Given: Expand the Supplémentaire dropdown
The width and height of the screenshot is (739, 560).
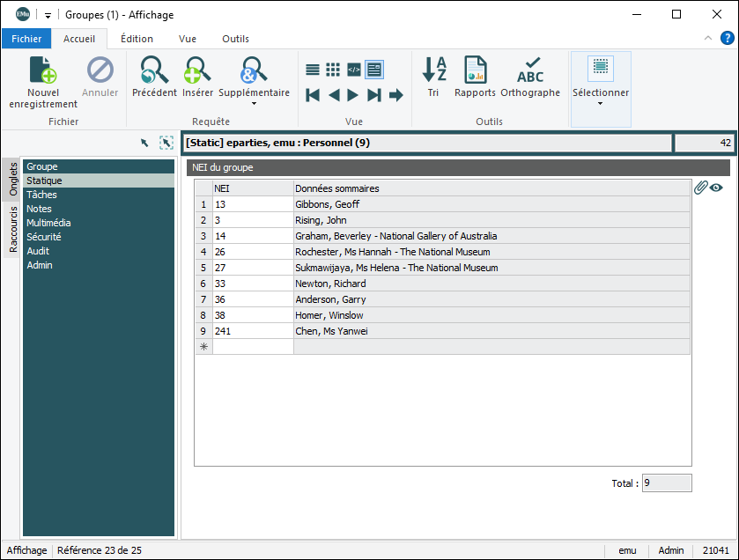Looking at the screenshot, I should pyautogui.click(x=254, y=103).
